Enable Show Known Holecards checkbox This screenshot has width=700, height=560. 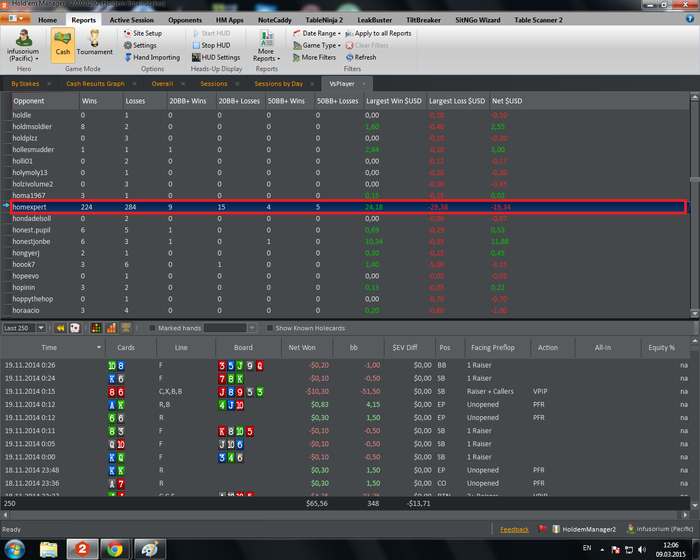[269, 328]
